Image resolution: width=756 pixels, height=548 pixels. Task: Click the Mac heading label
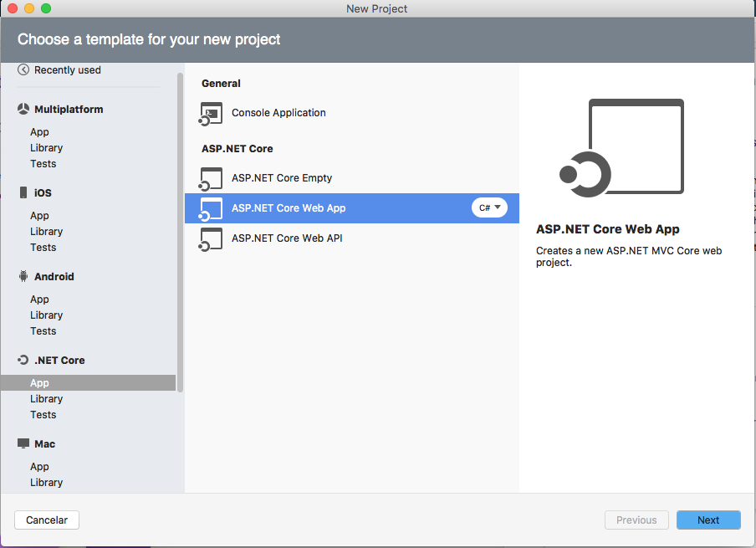point(45,443)
